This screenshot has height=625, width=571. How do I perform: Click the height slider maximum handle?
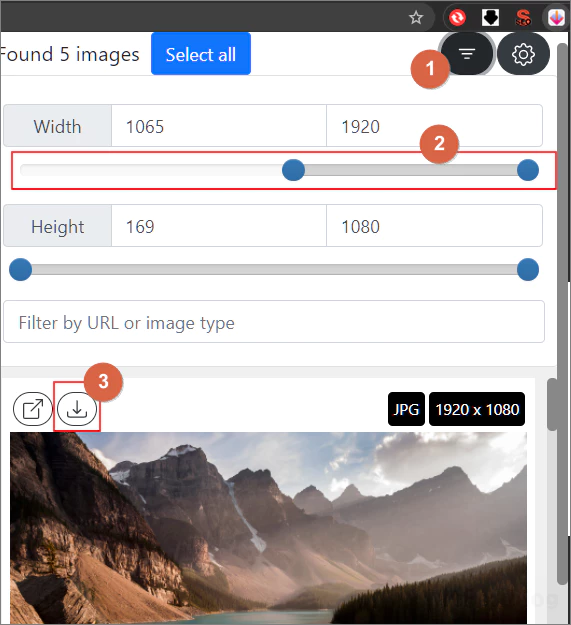pyautogui.click(x=528, y=269)
